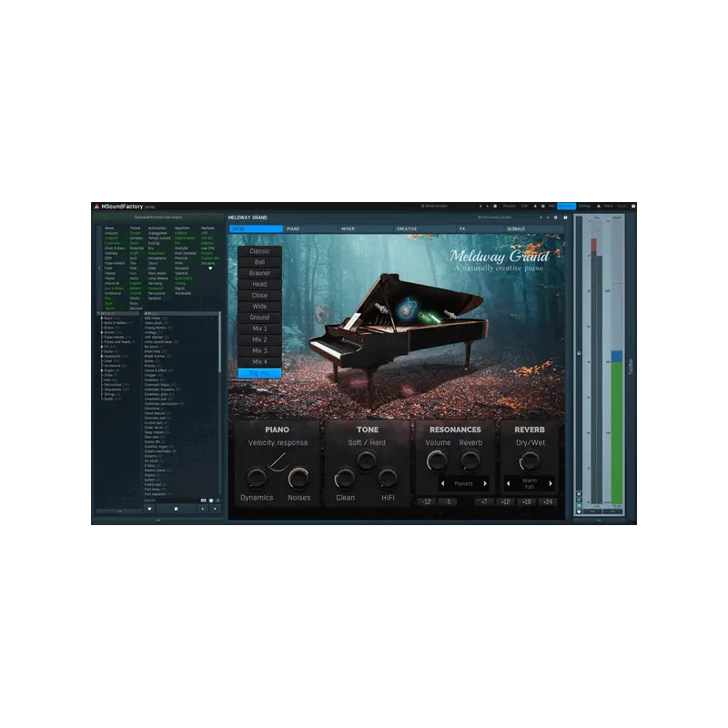Image resolution: width=728 pixels, height=728 pixels.
Task: Open Instrument presets button
Action: pyautogui.click(x=494, y=217)
